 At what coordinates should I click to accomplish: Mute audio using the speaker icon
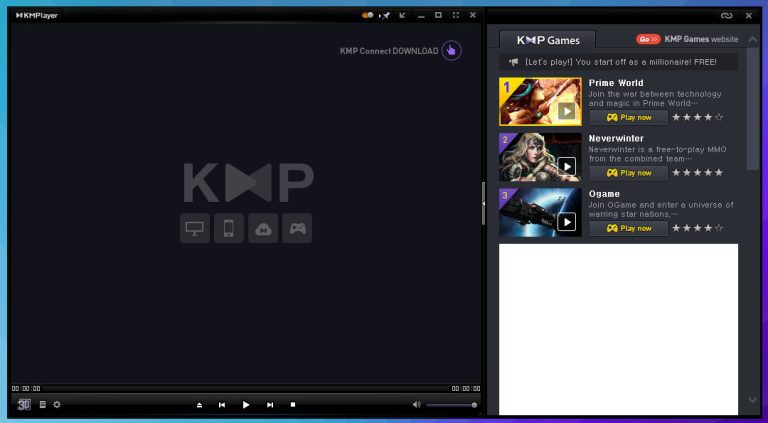pos(416,404)
